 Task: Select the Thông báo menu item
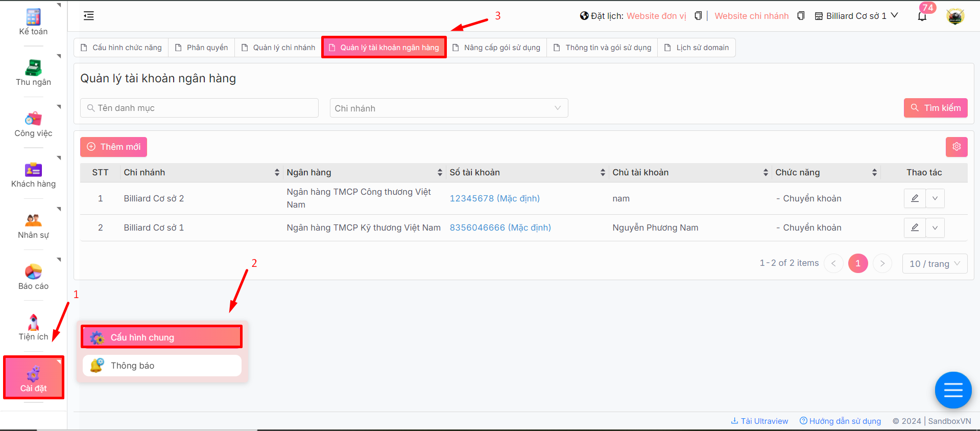coord(162,366)
